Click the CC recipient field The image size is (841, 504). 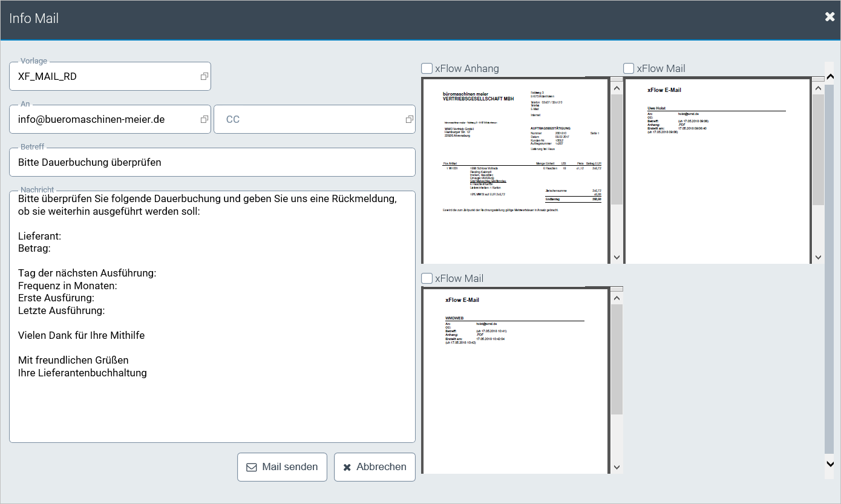tap(309, 120)
